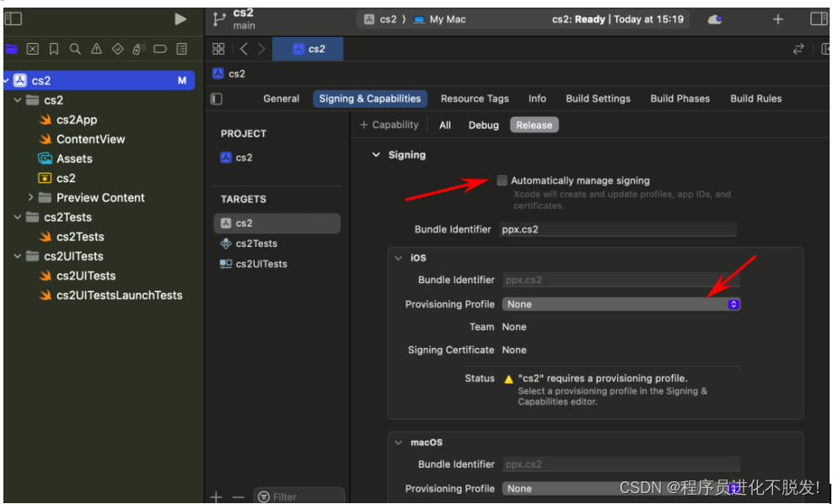Open the Source Control navigator icon

coord(33,50)
